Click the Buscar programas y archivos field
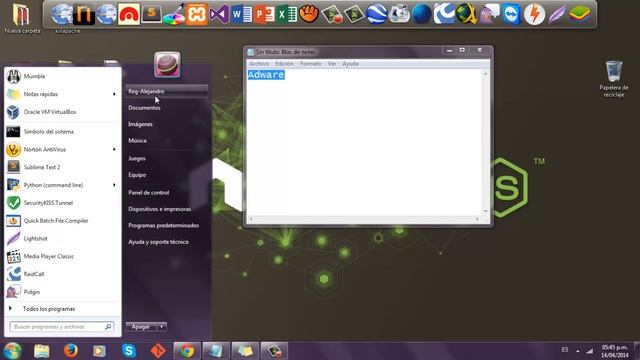 coord(62,327)
